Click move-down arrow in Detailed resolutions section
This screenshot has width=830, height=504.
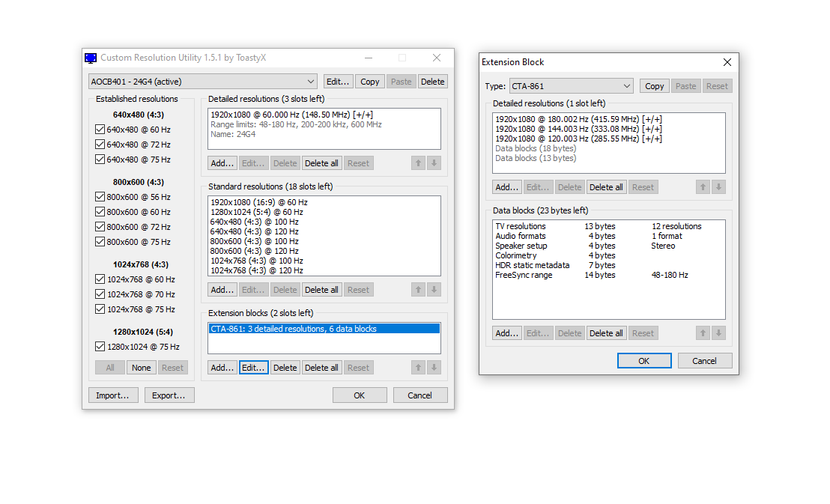pos(434,163)
